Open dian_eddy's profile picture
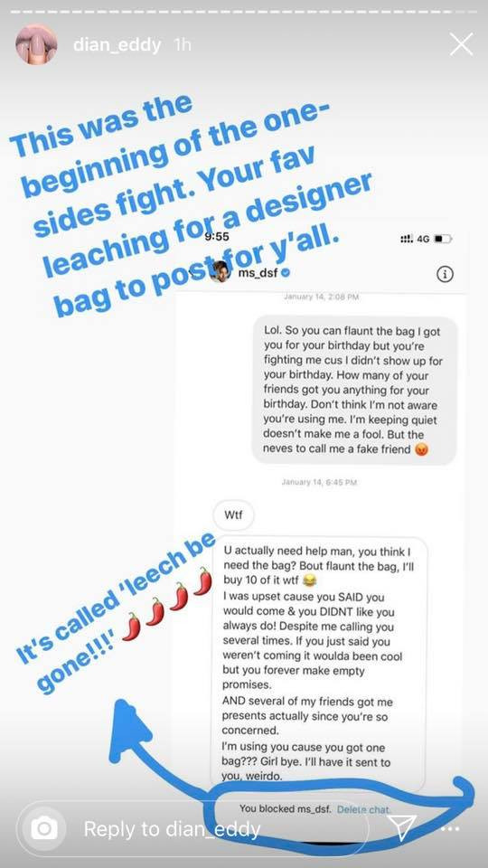Image resolution: width=488 pixels, height=868 pixels. point(36,44)
